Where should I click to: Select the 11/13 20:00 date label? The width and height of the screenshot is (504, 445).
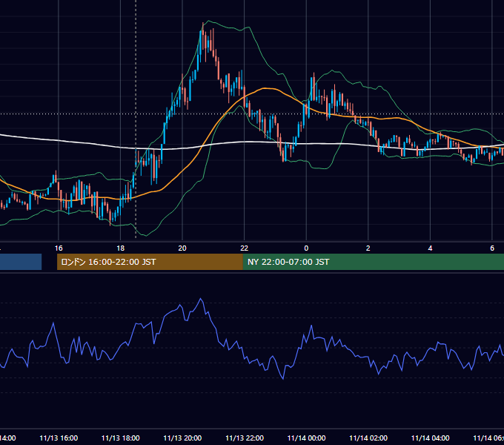pyautogui.click(x=182, y=438)
